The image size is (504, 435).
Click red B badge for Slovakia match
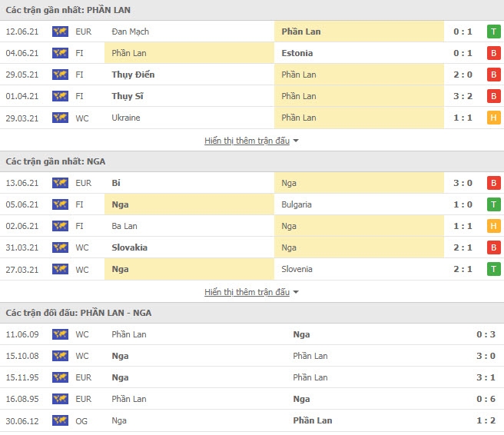tap(493, 247)
